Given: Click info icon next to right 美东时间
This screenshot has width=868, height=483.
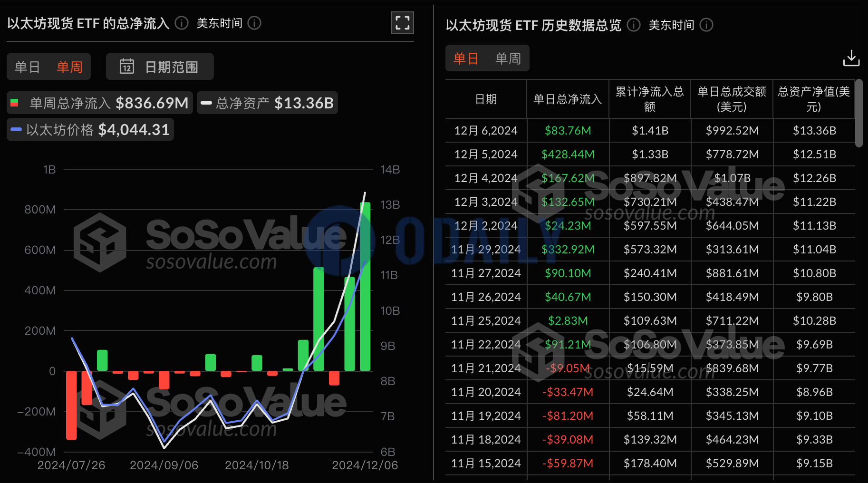Looking at the screenshot, I should (706, 25).
